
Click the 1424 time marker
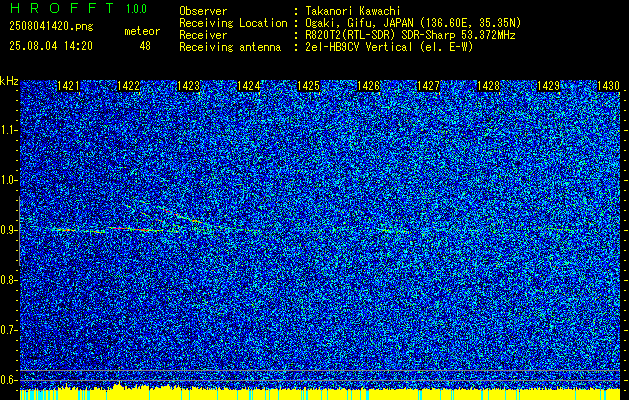point(249,85)
